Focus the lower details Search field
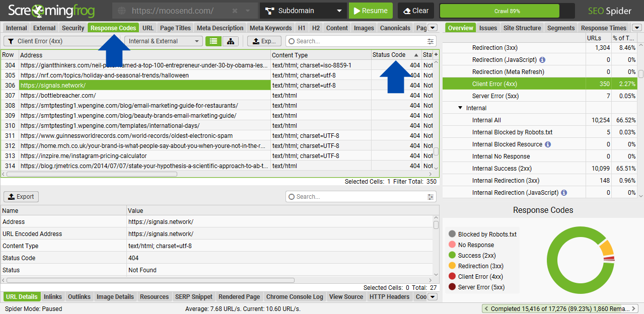 356,197
